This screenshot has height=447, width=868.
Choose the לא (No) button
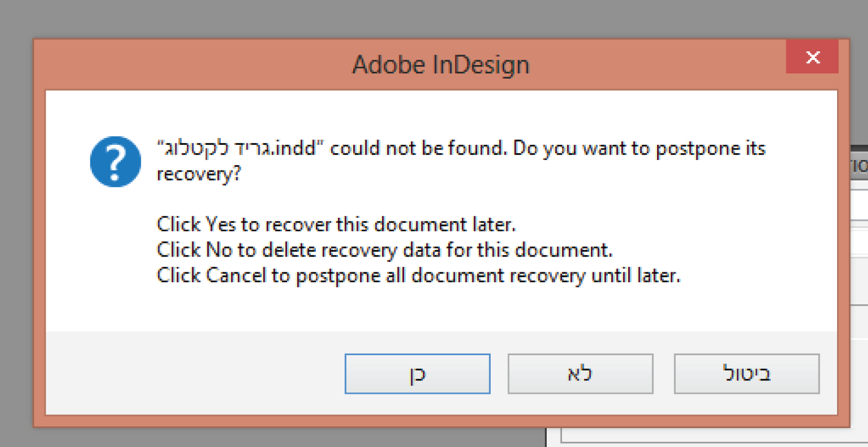(580, 374)
